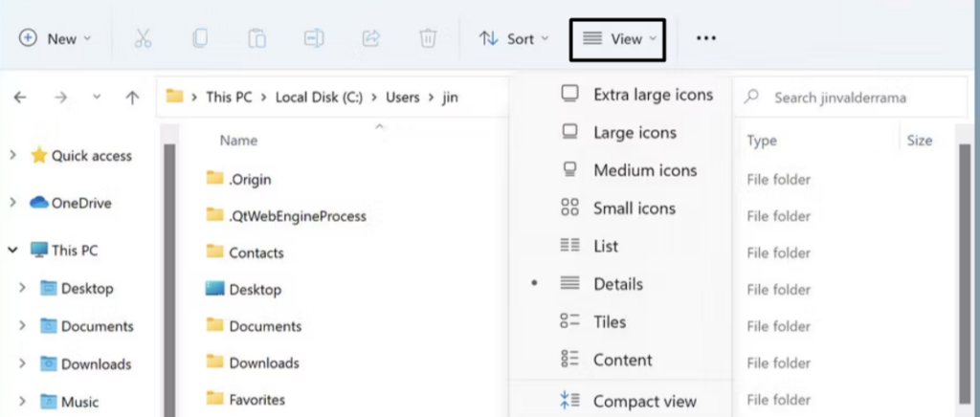Screen dimensions: 980x417
Task: Click the Share icon in toolbar
Action: 370,38
